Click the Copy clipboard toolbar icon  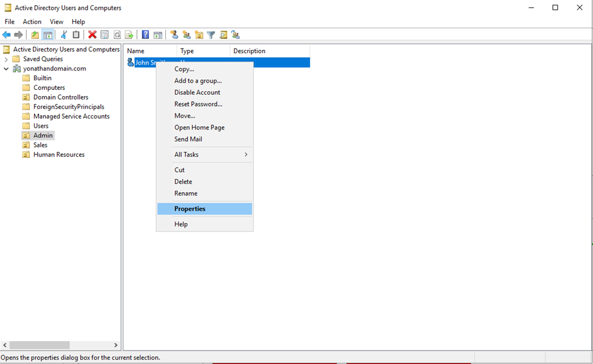[76, 35]
